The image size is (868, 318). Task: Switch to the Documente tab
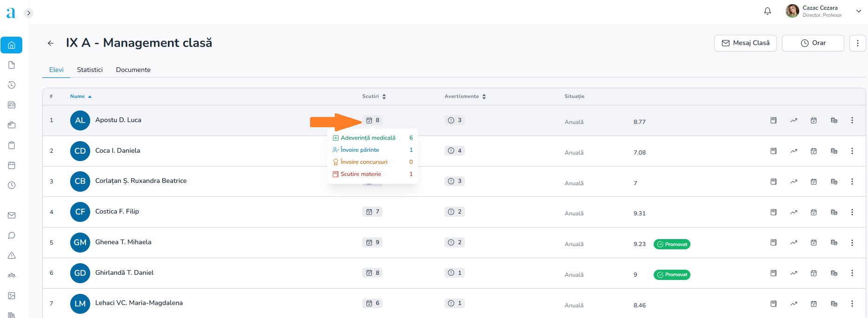click(133, 70)
